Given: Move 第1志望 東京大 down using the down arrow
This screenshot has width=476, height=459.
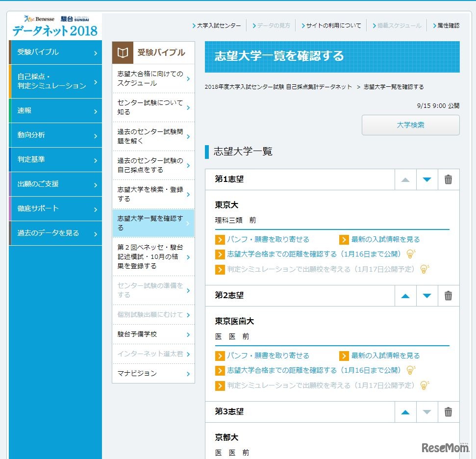Looking at the screenshot, I should coord(426,180).
